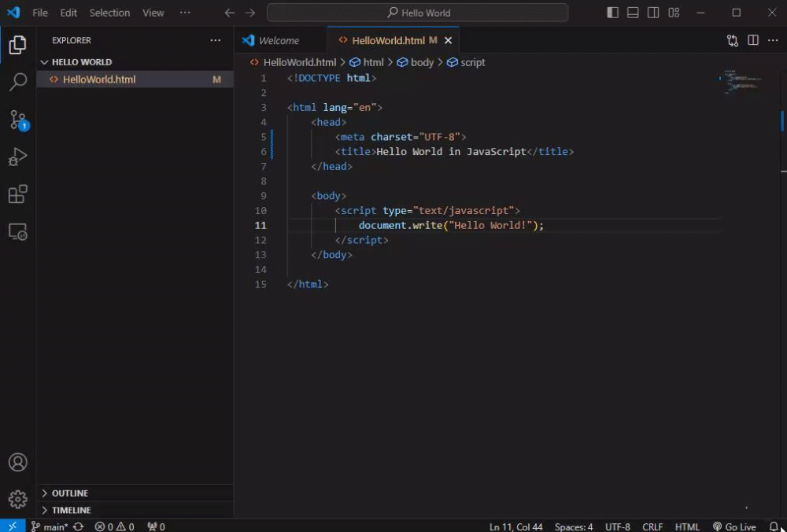
Task: Open the Search view in Activity Bar
Action: click(18, 83)
